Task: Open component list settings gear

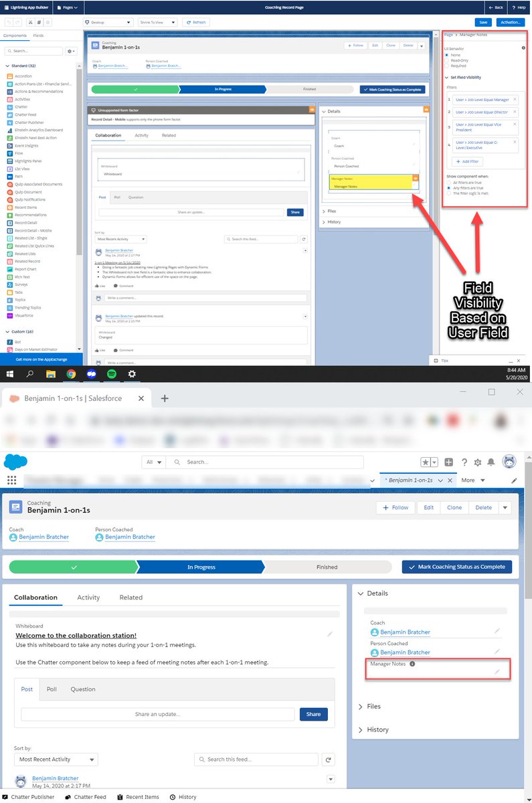Action: 72,51
